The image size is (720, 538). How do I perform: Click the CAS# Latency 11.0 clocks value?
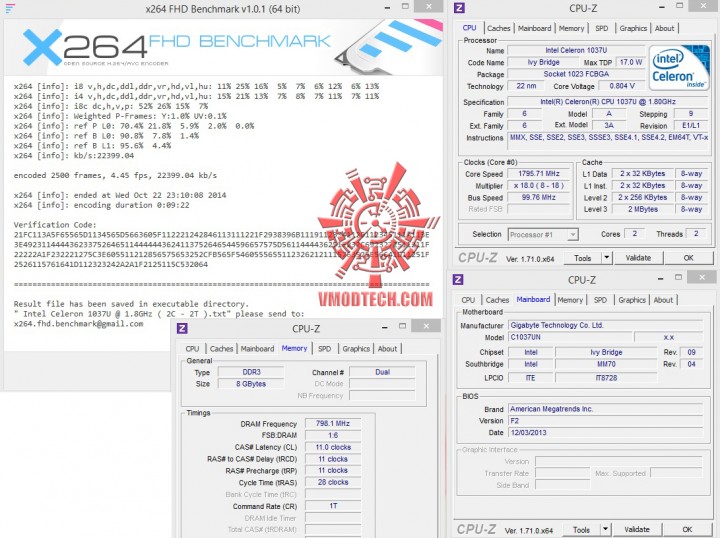tap(333, 447)
